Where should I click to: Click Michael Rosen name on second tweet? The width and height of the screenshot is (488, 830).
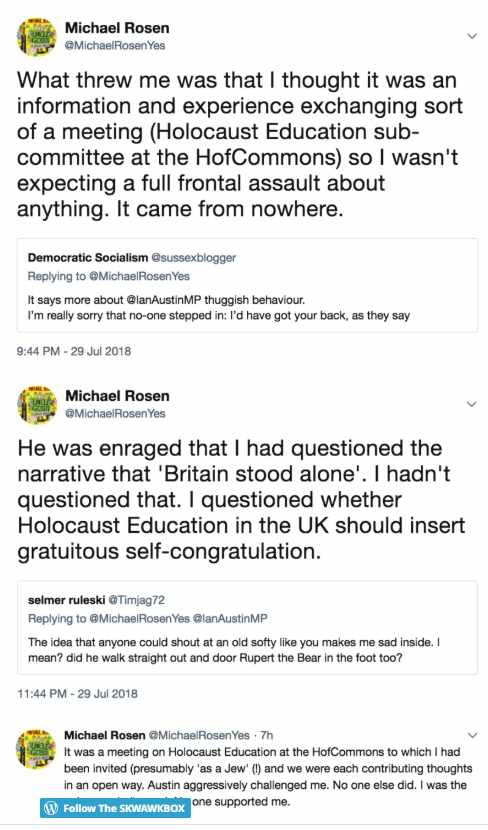(x=117, y=396)
